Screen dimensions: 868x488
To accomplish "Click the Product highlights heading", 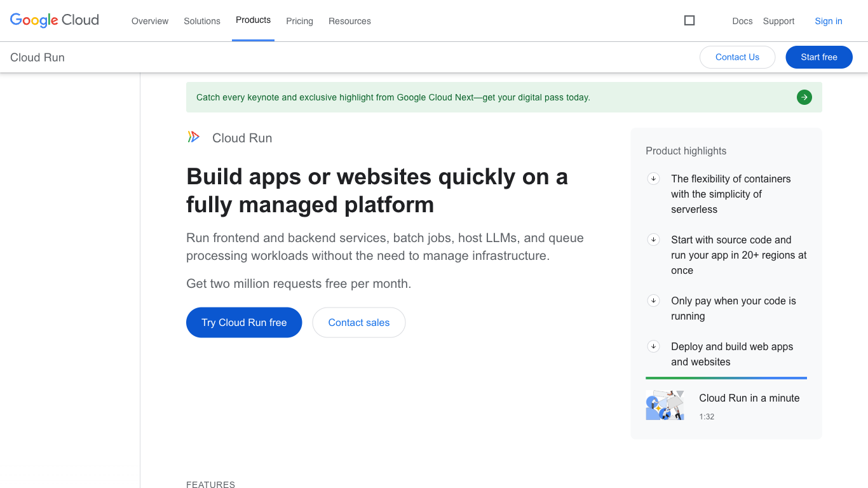I will coord(686,151).
